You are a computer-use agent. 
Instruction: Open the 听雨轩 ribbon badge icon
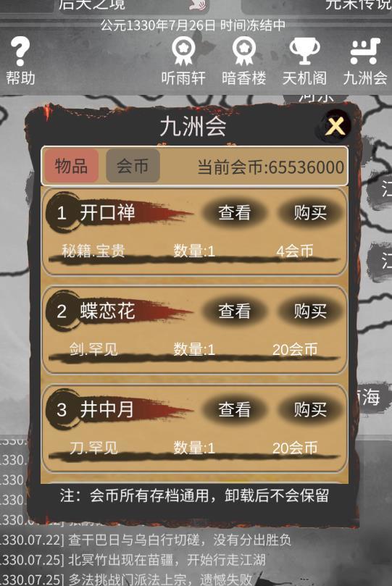tap(183, 51)
